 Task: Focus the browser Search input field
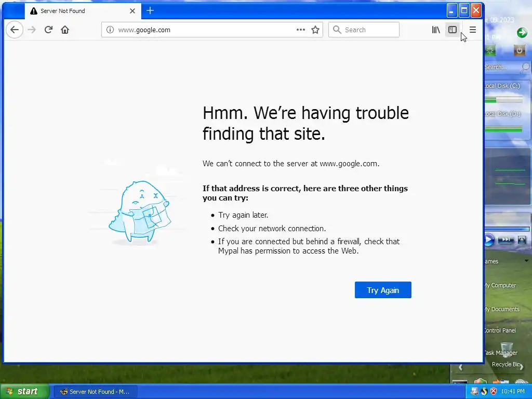pyautogui.click(x=364, y=30)
